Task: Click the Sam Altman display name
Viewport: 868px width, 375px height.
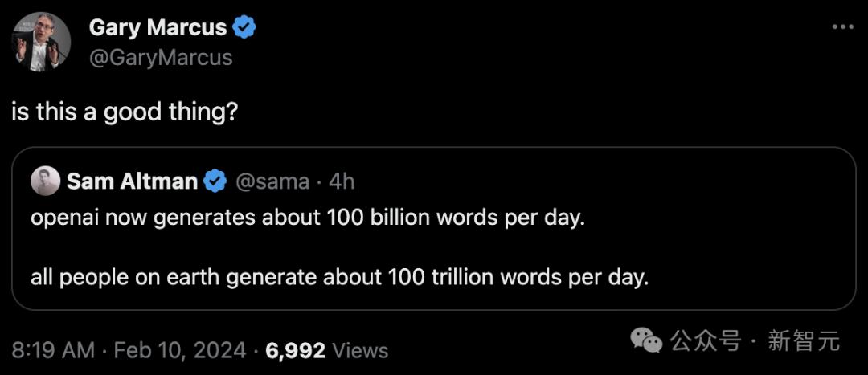Action: (132, 181)
